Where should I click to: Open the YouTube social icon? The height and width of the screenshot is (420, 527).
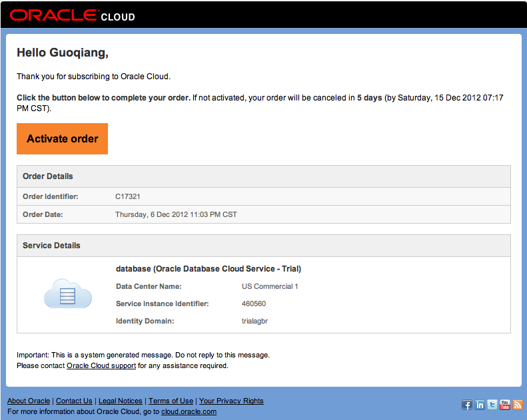(505, 405)
